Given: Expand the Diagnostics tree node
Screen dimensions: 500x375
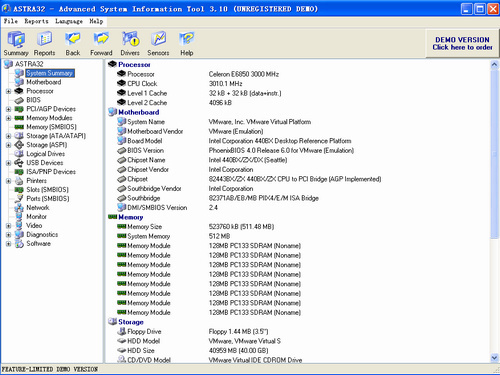Looking at the screenshot, I should pos(9,235).
